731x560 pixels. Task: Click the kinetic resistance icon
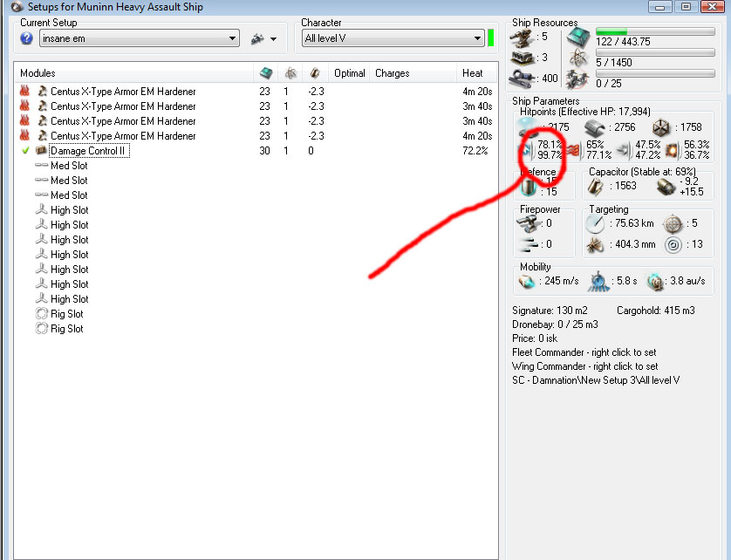[624, 150]
